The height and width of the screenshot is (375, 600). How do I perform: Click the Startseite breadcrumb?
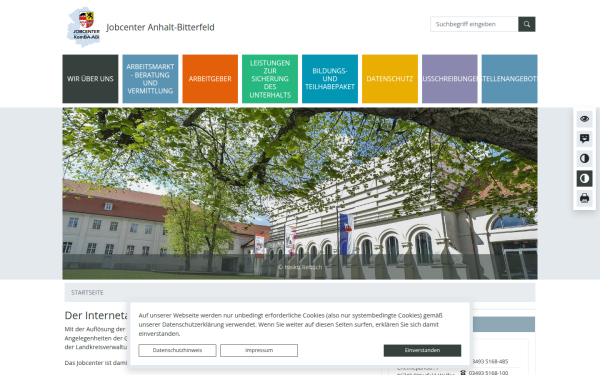pos(87,292)
